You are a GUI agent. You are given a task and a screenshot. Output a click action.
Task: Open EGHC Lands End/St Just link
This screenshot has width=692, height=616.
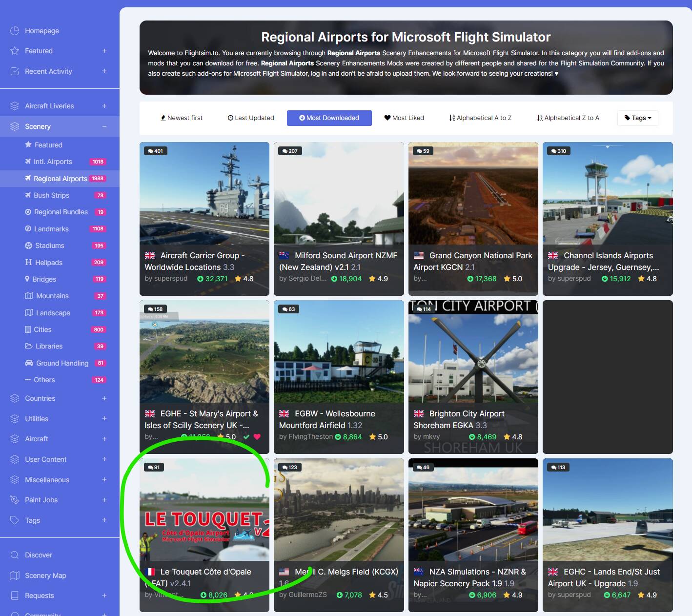[x=604, y=577]
